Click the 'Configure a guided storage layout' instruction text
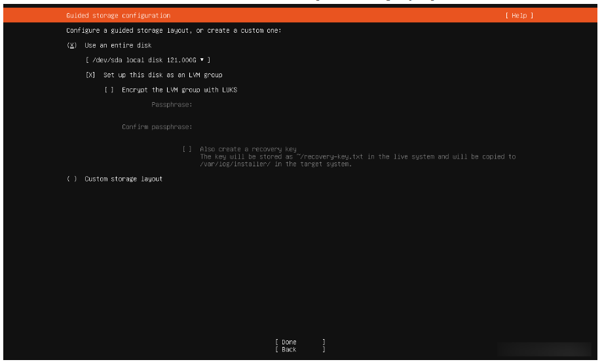The image size is (602, 364). (174, 31)
